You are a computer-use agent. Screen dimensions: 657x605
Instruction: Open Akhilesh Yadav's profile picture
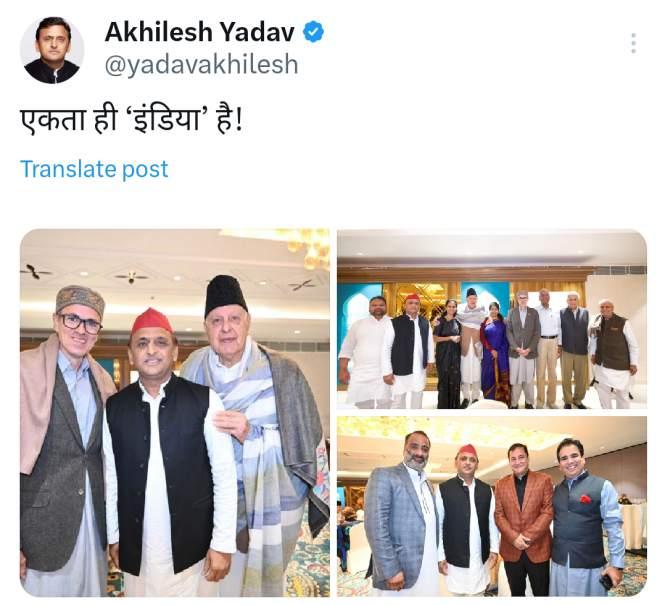pyautogui.click(x=52, y=50)
